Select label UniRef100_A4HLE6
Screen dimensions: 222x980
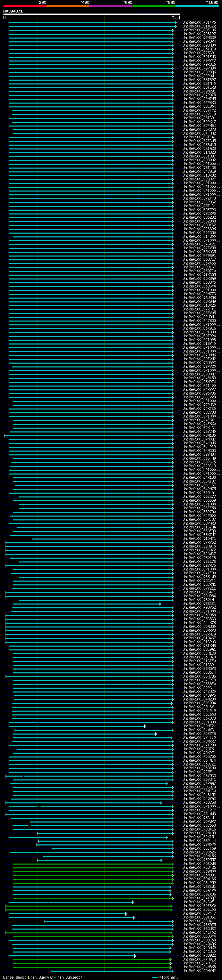199,963
